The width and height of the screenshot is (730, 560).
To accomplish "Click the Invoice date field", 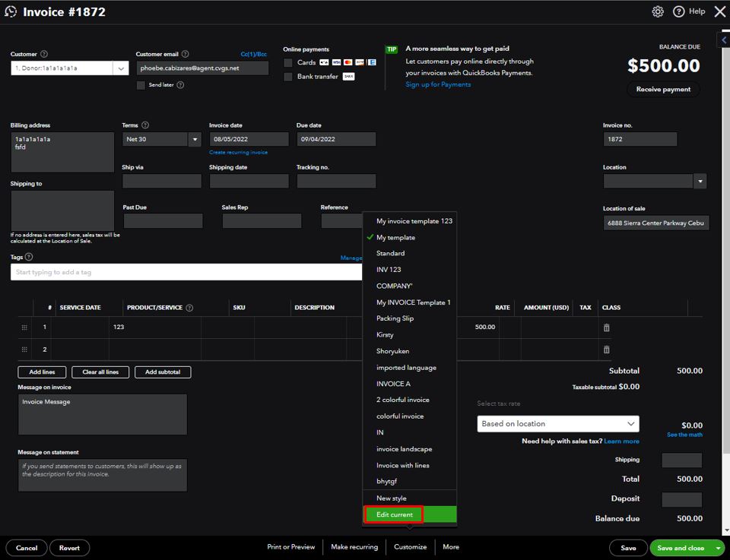I will coord(249,140).
